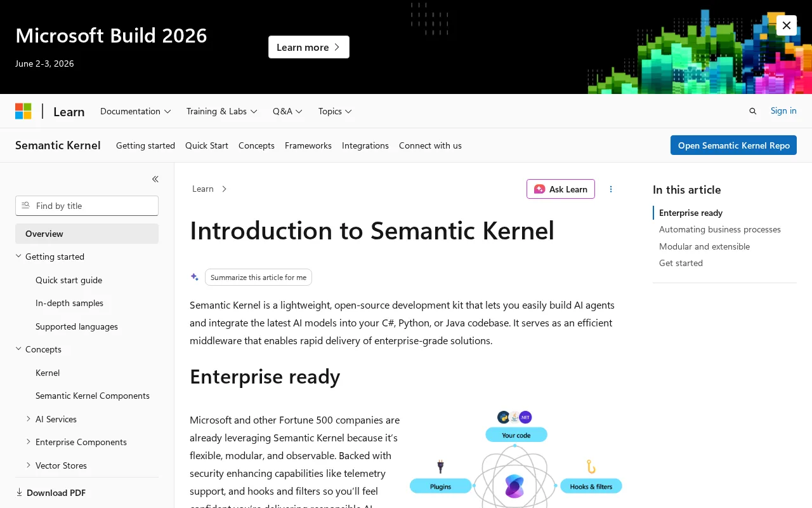
Task: Click the Your code diagram label
Action: click(x=516, y=435)
